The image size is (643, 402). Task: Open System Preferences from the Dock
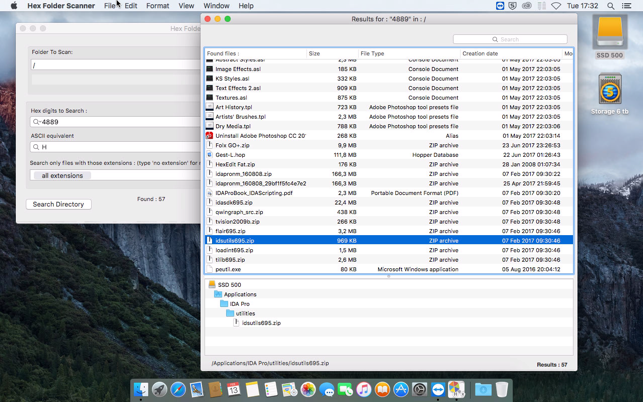(420, 389)
